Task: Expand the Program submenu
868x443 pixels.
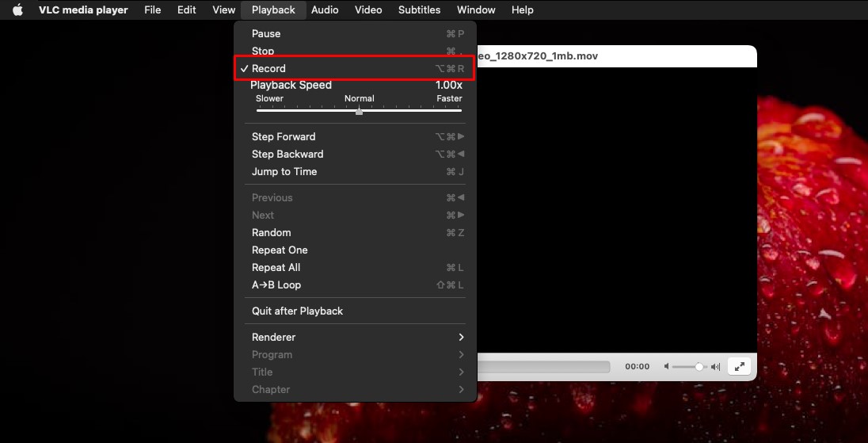Action: pos(355,355)
